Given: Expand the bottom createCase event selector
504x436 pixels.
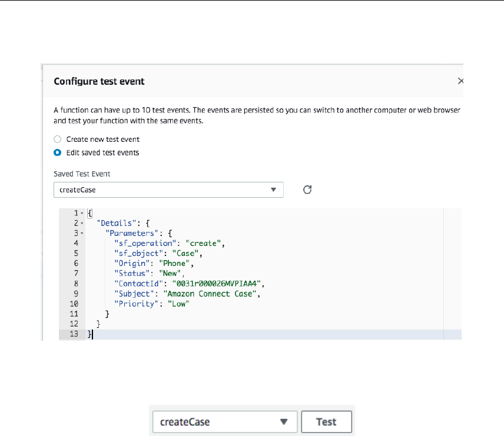Looking at the screenshot, I should 224,422.
